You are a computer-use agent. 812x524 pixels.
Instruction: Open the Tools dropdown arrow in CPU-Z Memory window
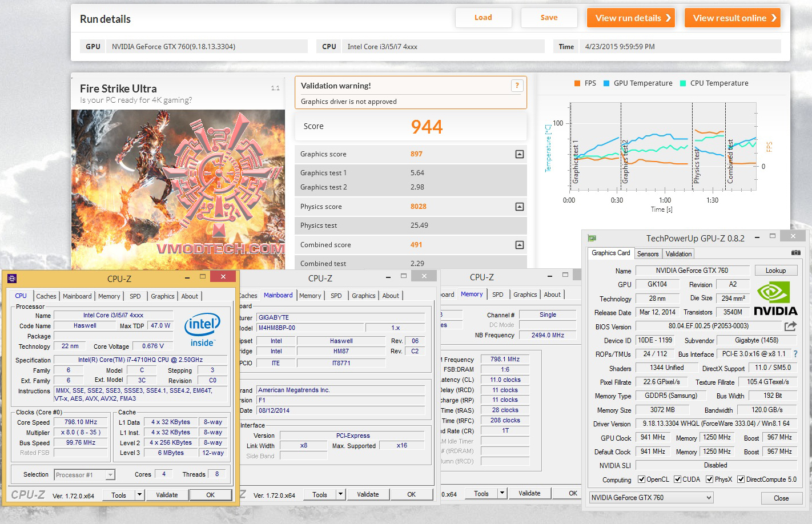503,493
